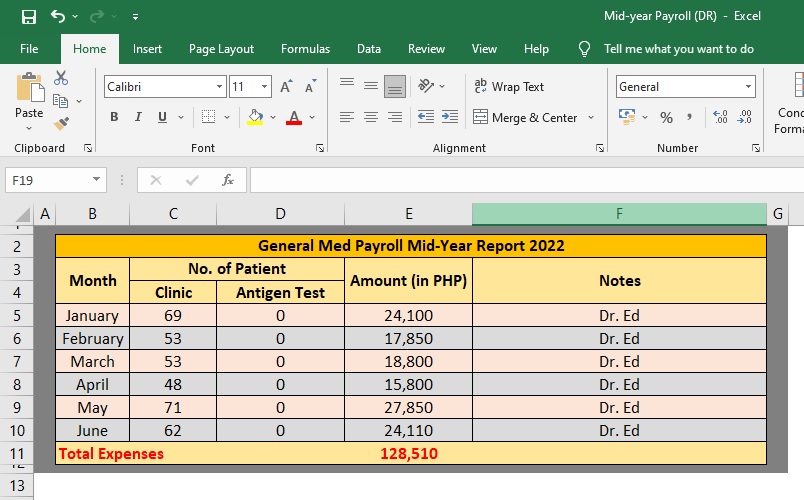This screenshot has height=500, width=804.
Task: Open the Help tab
Action: click(x=536, y=49)
